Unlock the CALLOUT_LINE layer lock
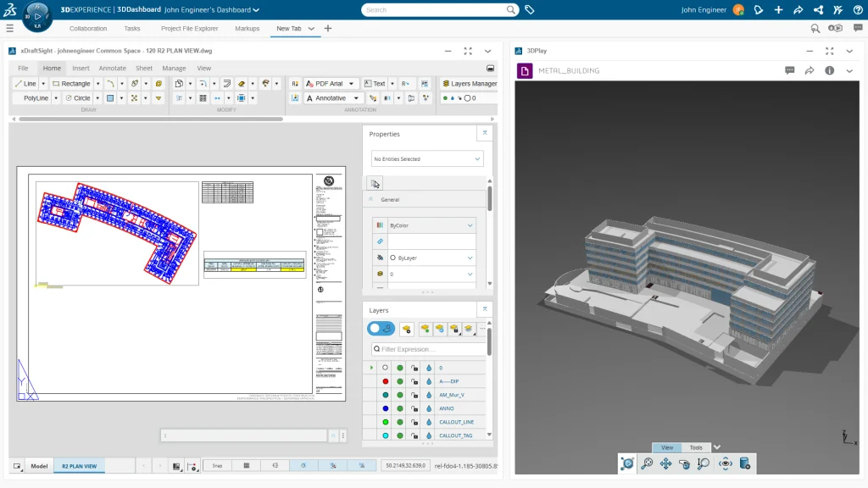The height and width of the screenshot is (488, 868). (415, 421)
